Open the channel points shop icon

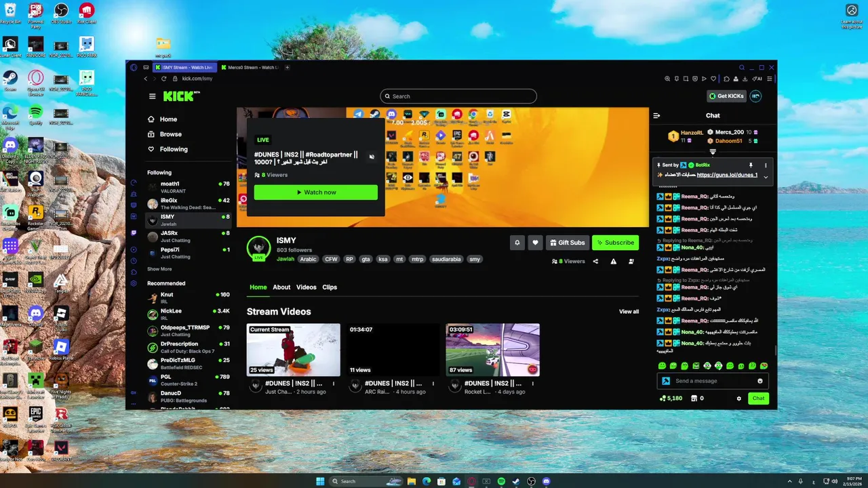pyautogui.click(x=694, y=399)
